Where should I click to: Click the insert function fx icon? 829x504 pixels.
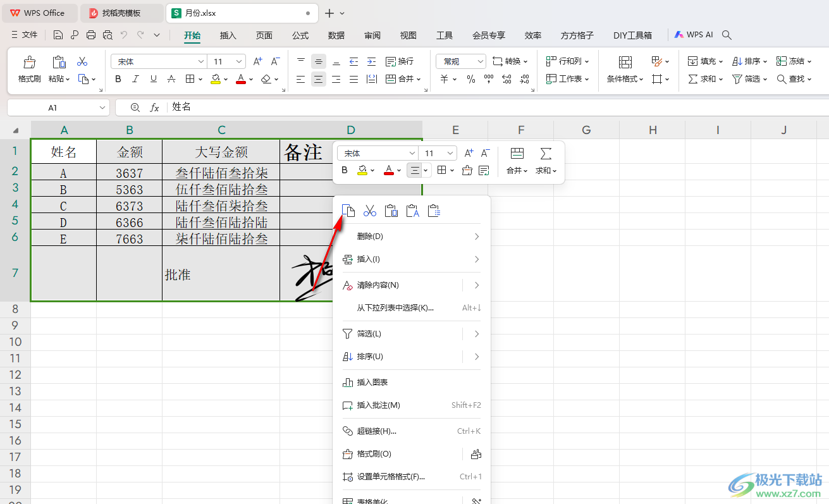coord(154,108)
